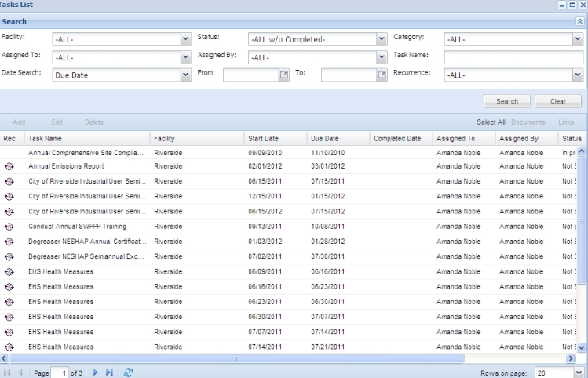The image size is (588, 378).
Task: Expand the Facility dropdown
Action: 186,38
